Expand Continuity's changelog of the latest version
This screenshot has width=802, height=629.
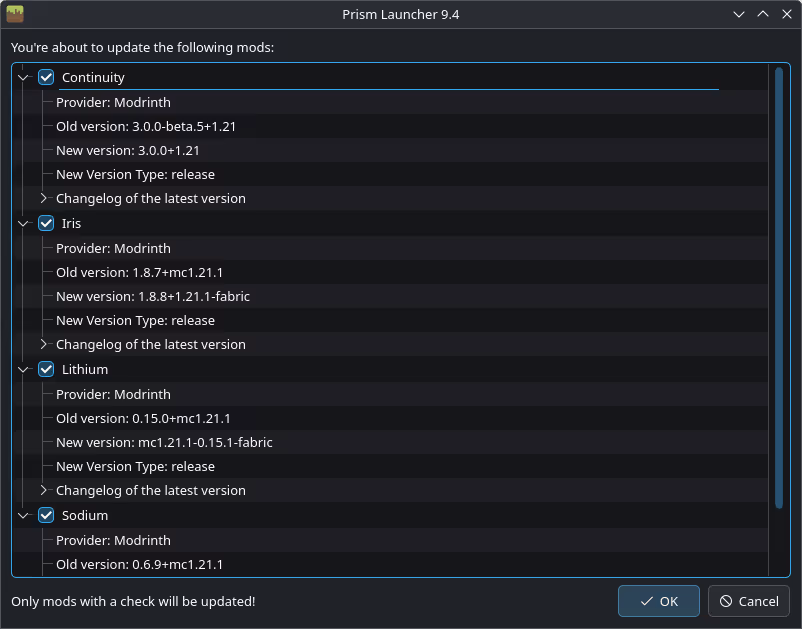point(43,198)
